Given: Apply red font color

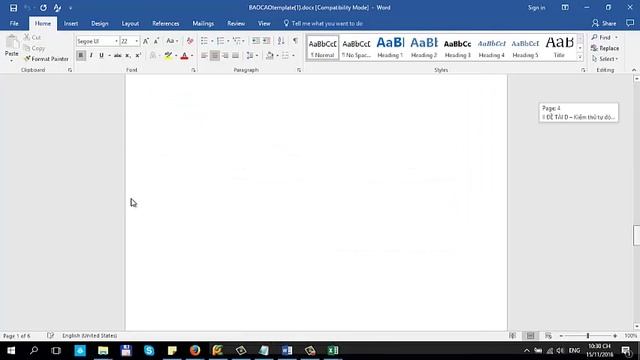Looking at the screenshot, I should [x=184, y=56].
